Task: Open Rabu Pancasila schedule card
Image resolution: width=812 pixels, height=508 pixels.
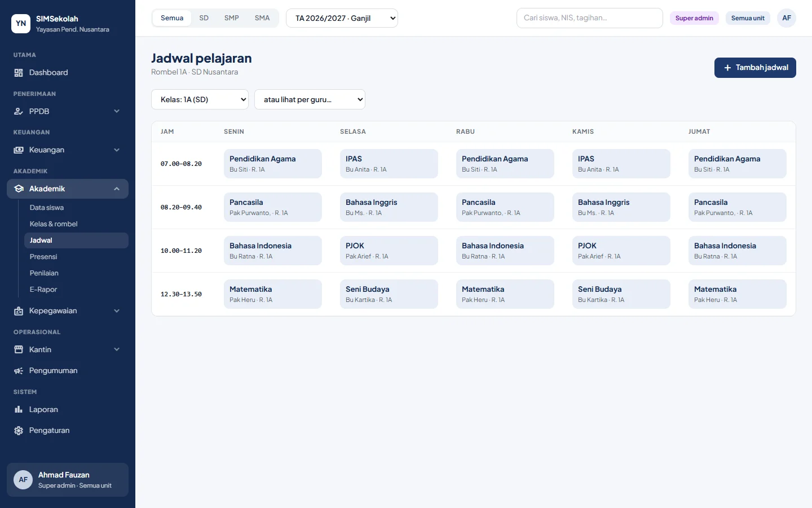Action: (x=505, y=207)
